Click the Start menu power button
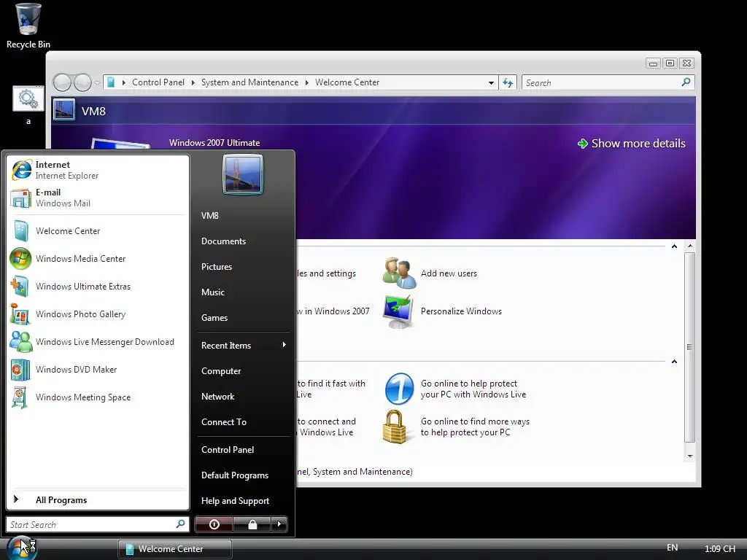The width and height of the screenshot is (747, 560). point(214,524)
